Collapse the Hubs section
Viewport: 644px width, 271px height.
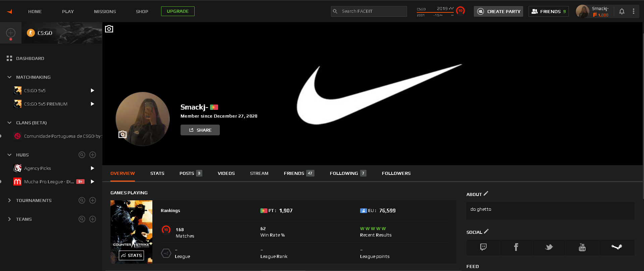(x=9, y=155)
